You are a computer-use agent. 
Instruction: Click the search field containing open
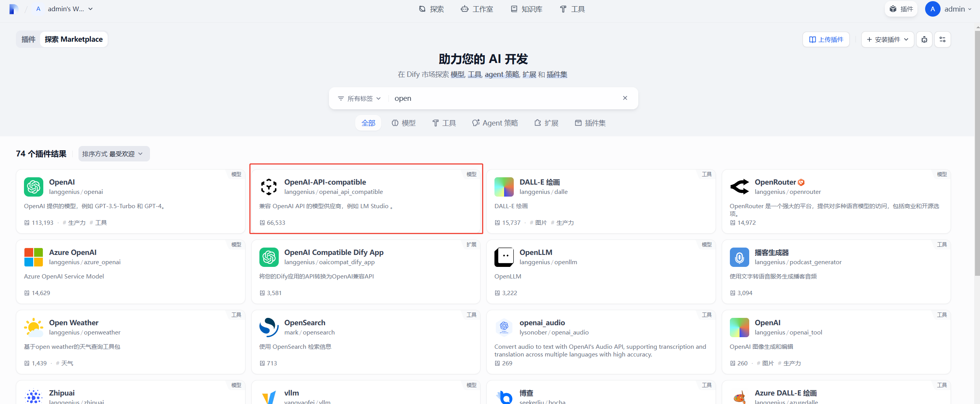tap(504, 98)
